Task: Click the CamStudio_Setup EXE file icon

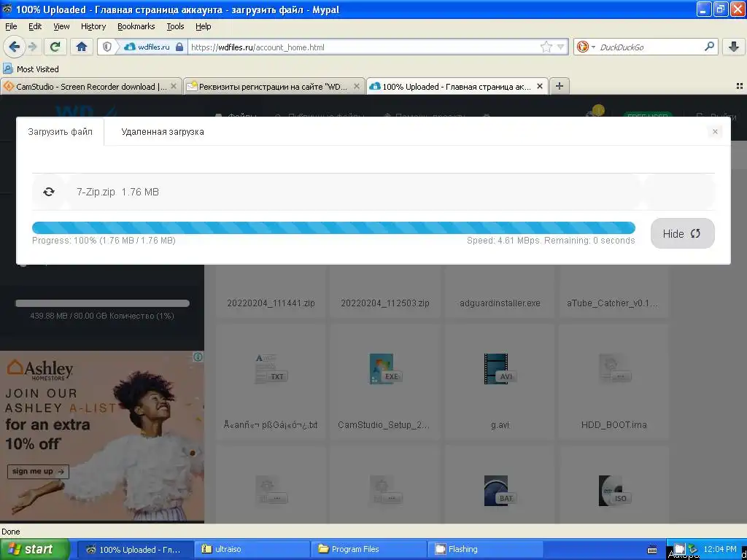Action: point(385,368)
